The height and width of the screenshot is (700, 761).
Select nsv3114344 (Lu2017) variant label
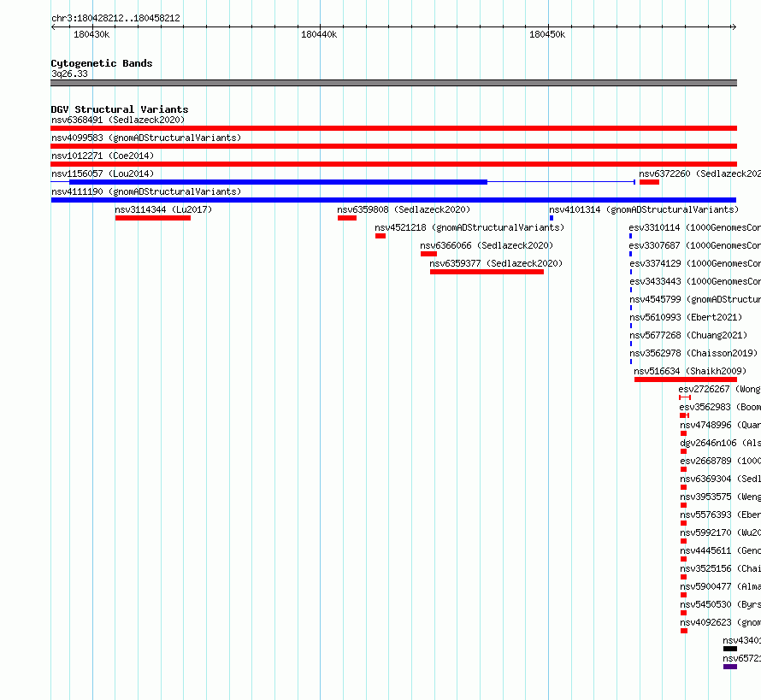coord(163,209)
